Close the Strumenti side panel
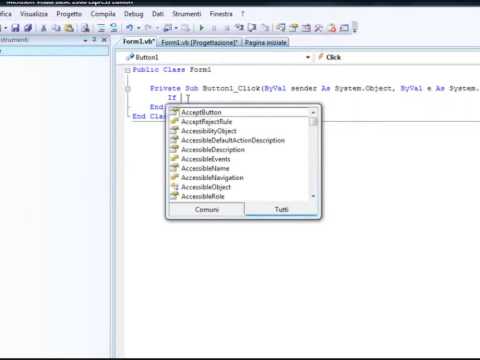This screenshot has height=360, width=480. pos(104,40)
